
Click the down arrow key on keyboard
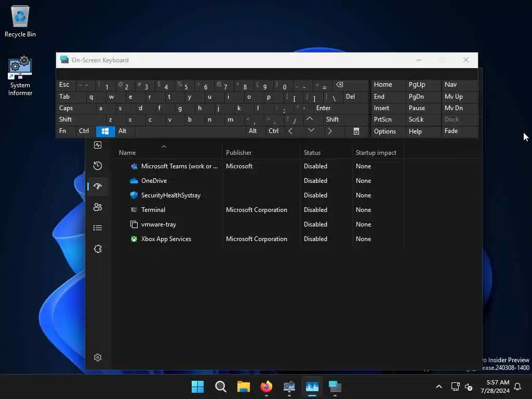(x=311, y=131)
